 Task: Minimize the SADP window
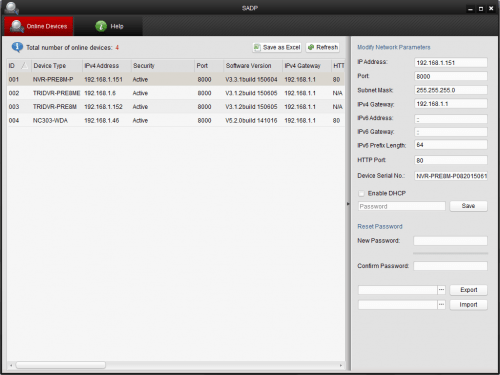pyautogui.click(x=470, y=9)
